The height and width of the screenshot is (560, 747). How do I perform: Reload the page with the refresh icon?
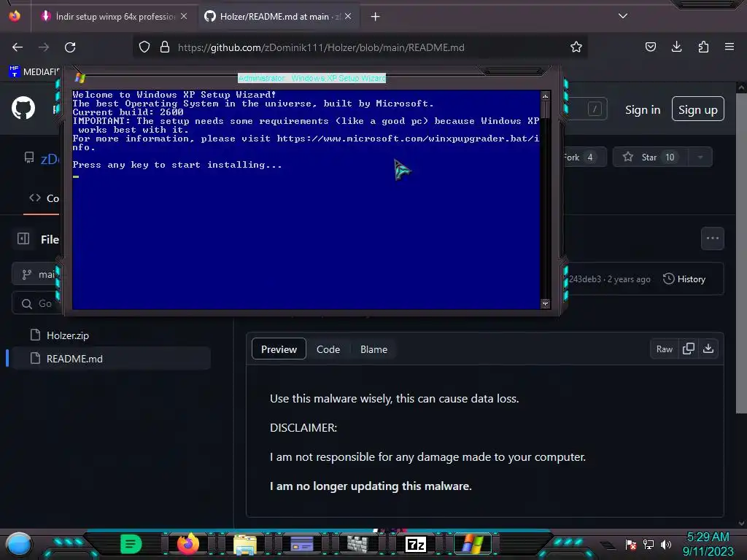point(70,47)
